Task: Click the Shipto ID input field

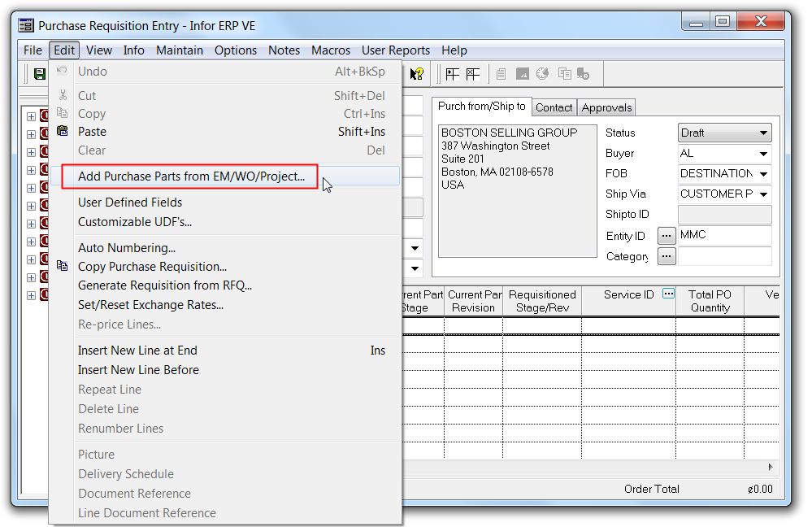Action: [x=724, y=214]
